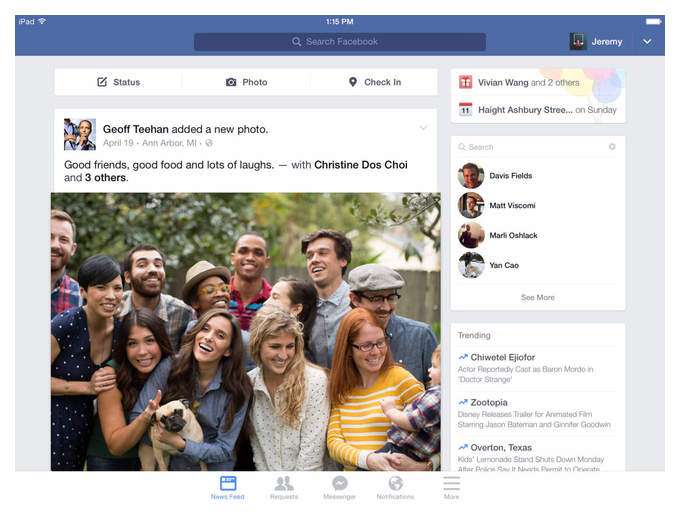
Task: Open the More menu tab
Action: (x=451, y=488)
